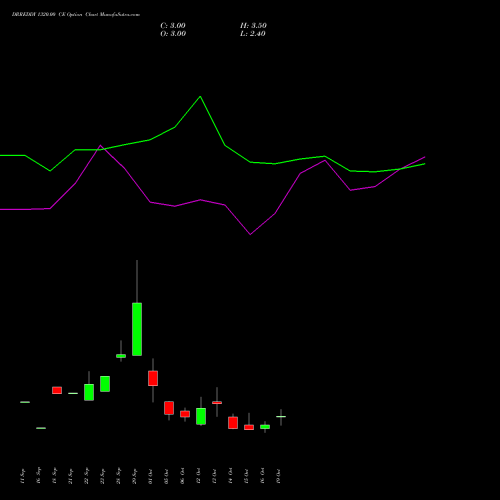Click the close value C: 3.00

[173, 26]
